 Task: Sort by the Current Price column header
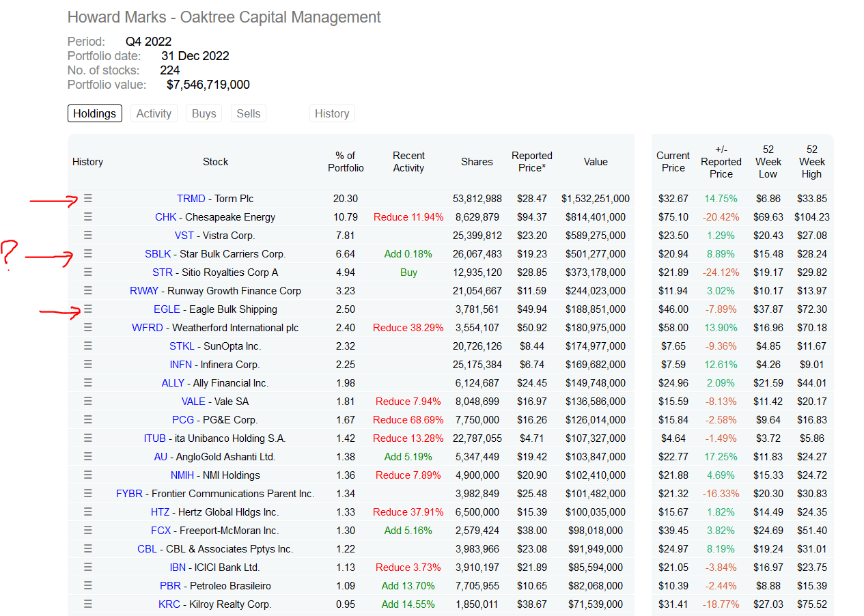(673, 162)
